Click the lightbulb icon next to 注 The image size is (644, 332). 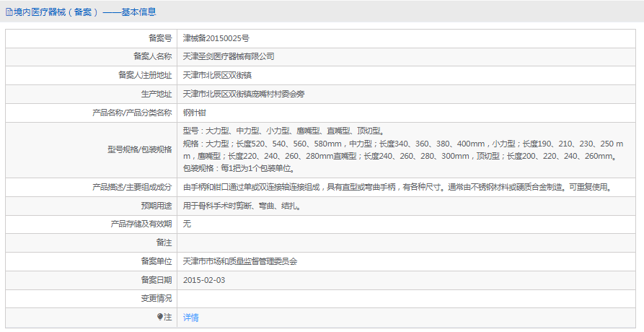(x=160, y=317)
